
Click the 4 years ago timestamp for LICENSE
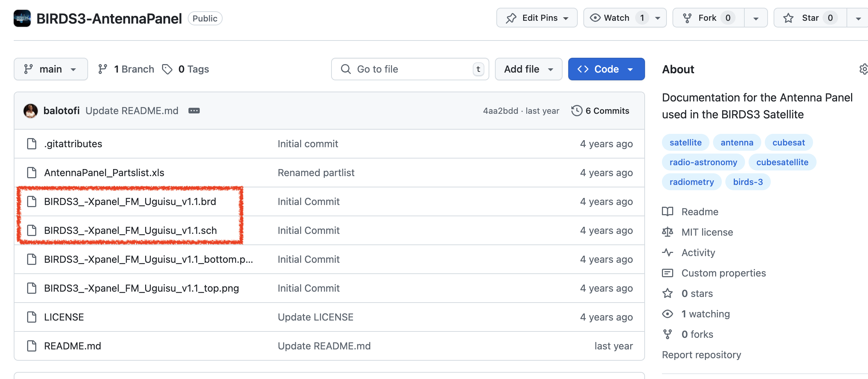[x=606, y=317]
